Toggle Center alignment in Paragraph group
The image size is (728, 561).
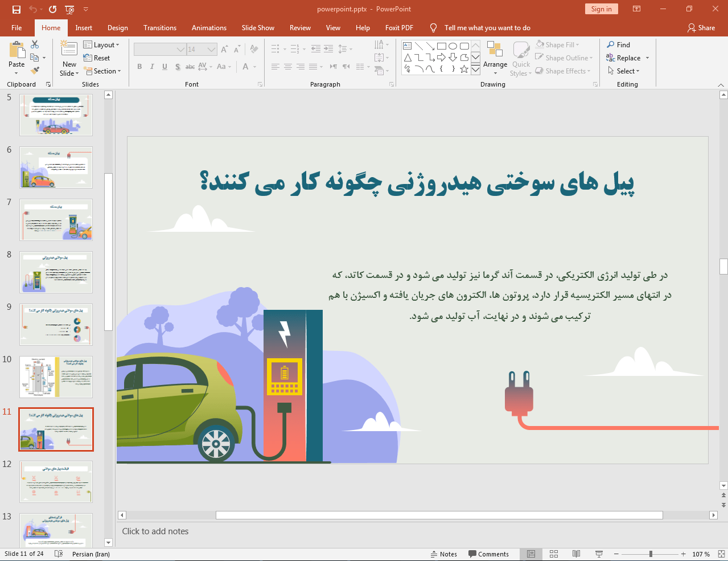coord(287,67)
